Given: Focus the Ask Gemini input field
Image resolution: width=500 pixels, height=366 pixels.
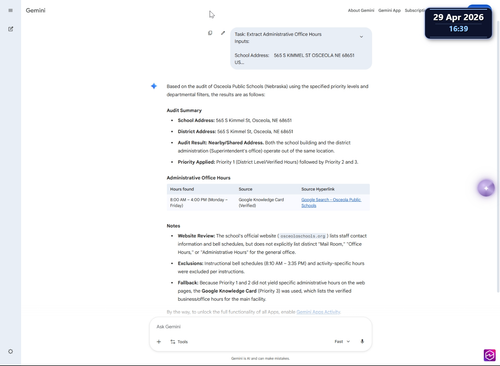Looking at the screenshot, I should point(260,327).
